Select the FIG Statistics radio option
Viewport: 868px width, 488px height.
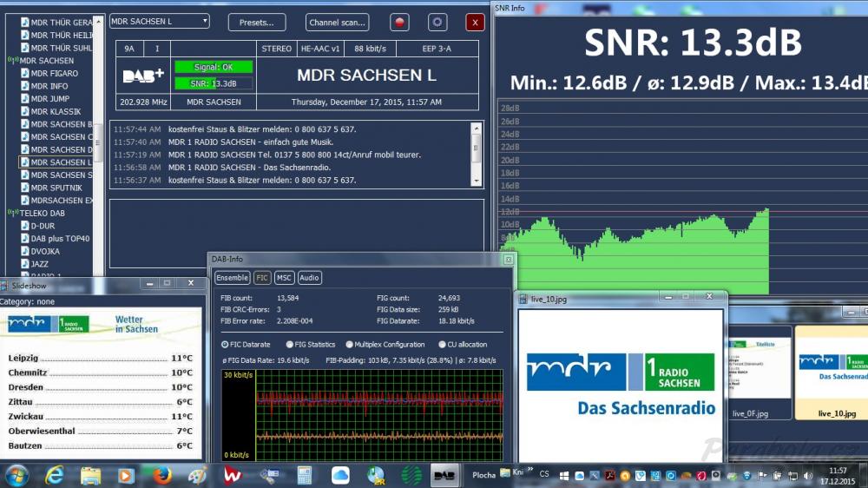pyautogui.click(x=290, y=345)
